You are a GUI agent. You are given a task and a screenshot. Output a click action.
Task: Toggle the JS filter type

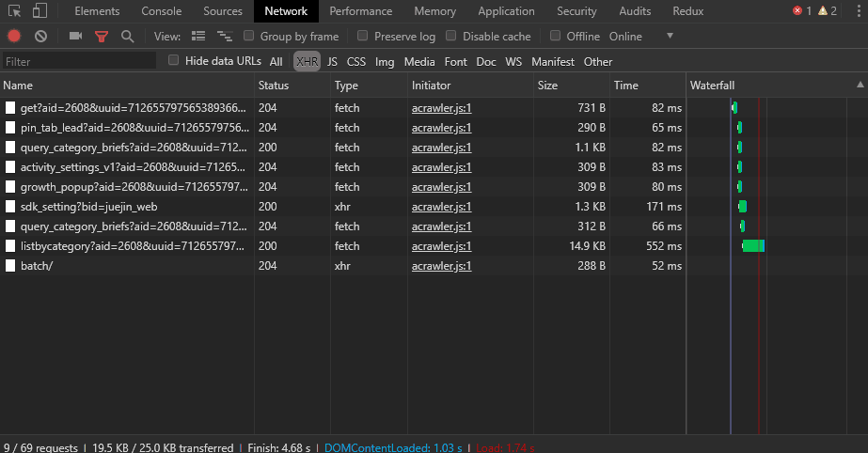tap(332, 62)
